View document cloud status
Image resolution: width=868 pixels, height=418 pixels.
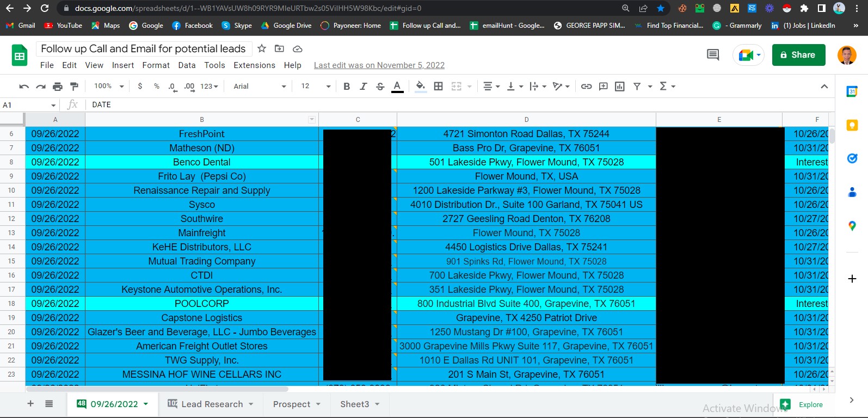298,48
